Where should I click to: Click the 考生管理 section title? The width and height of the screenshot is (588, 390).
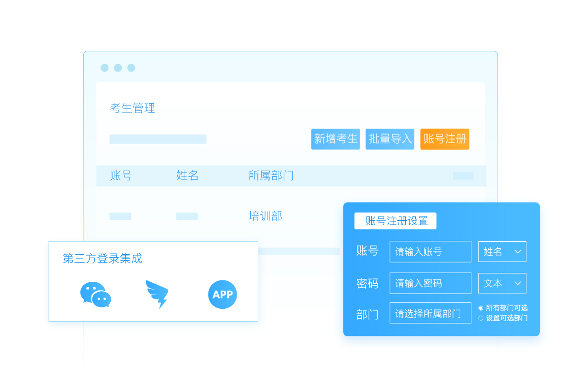point(132,108)
